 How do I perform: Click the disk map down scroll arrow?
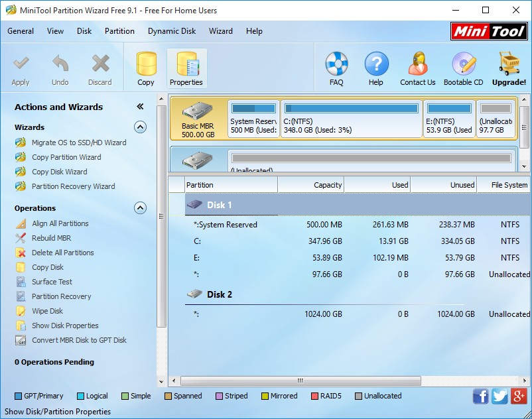click(x=524, y=167)
